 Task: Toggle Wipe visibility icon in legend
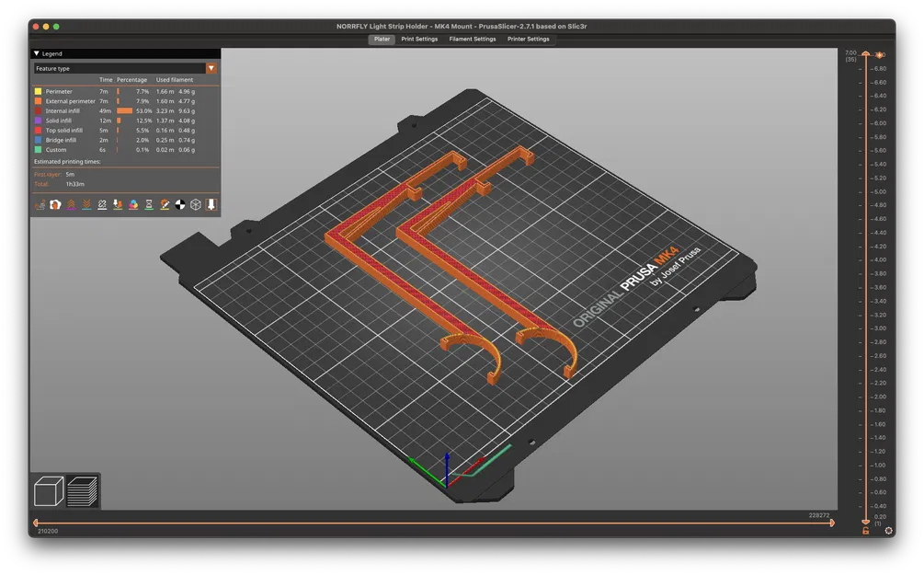[55, 204]
